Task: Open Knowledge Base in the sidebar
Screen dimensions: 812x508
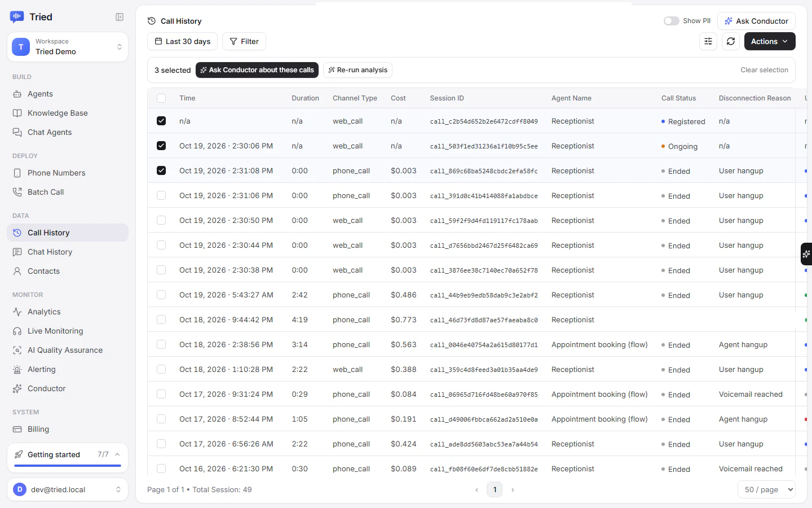Action: (68, 113)
